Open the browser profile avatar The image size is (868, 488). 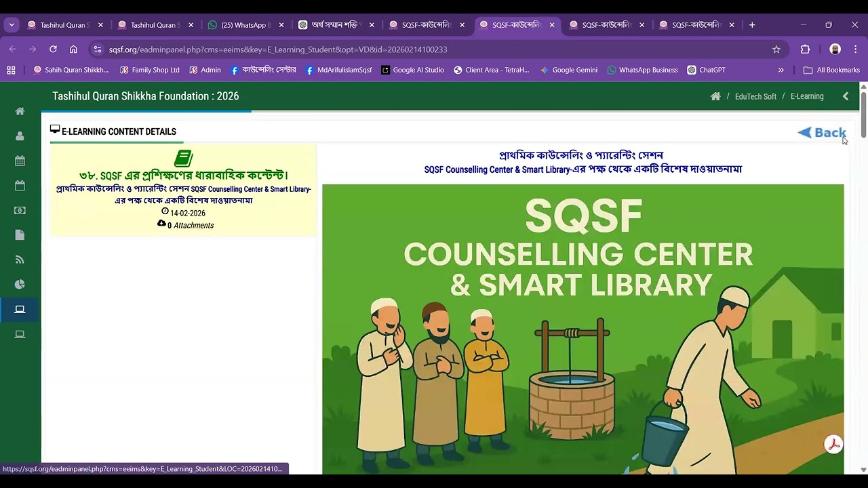point(835,49)
